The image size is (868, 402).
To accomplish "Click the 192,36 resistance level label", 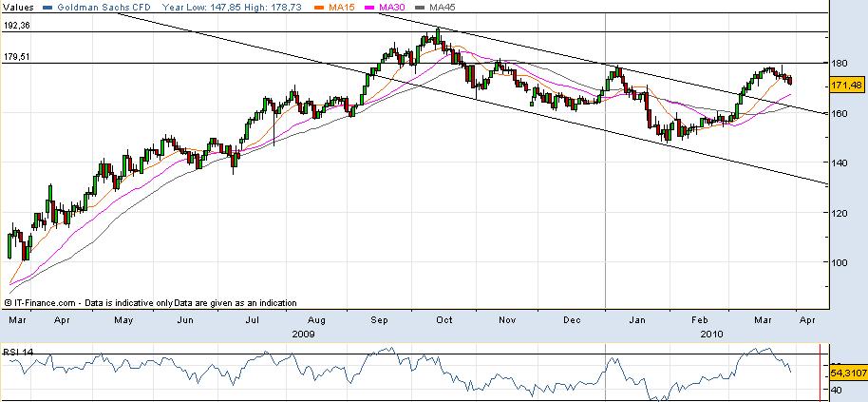I will tap(15, 26).
